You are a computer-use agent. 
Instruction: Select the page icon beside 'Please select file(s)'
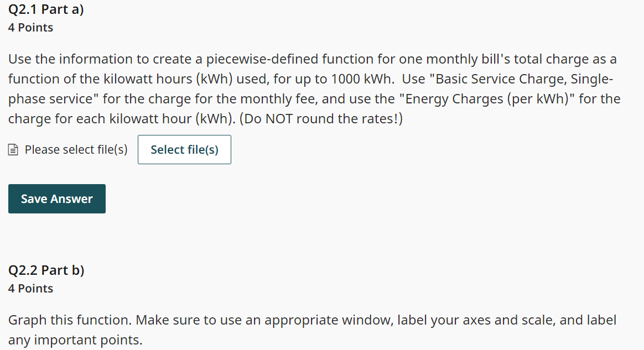click(12, 149)
